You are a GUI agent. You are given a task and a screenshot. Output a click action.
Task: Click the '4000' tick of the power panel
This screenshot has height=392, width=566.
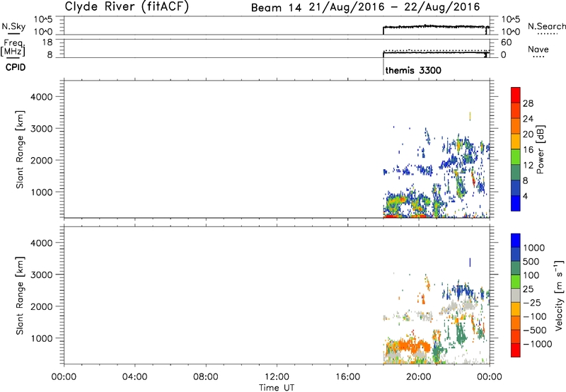coord(42,97)
